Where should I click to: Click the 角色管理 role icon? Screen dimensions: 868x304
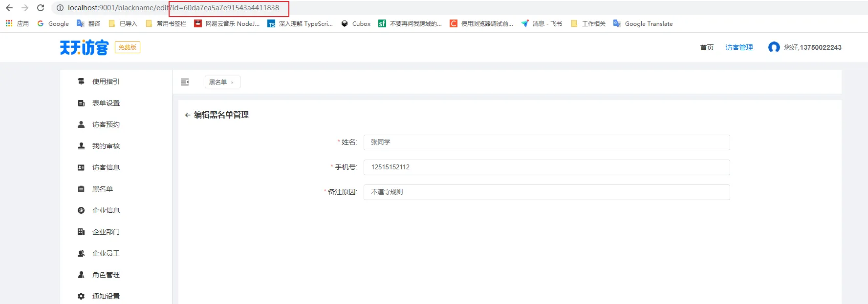[x=81, y=275]
